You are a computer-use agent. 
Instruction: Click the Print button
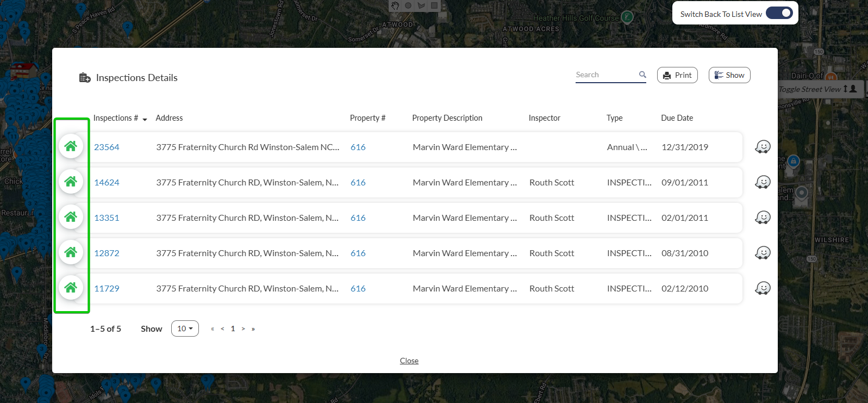click(x=677, y=75)
